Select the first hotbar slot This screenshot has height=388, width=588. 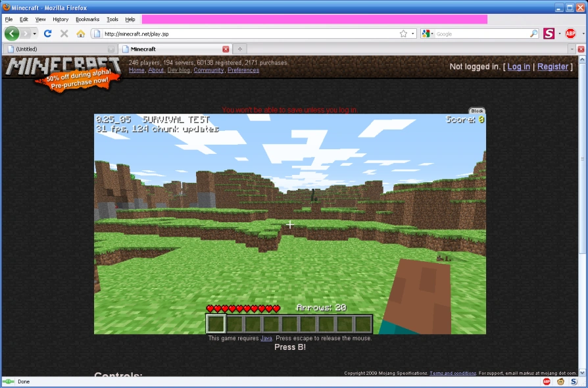click(216, 324)
